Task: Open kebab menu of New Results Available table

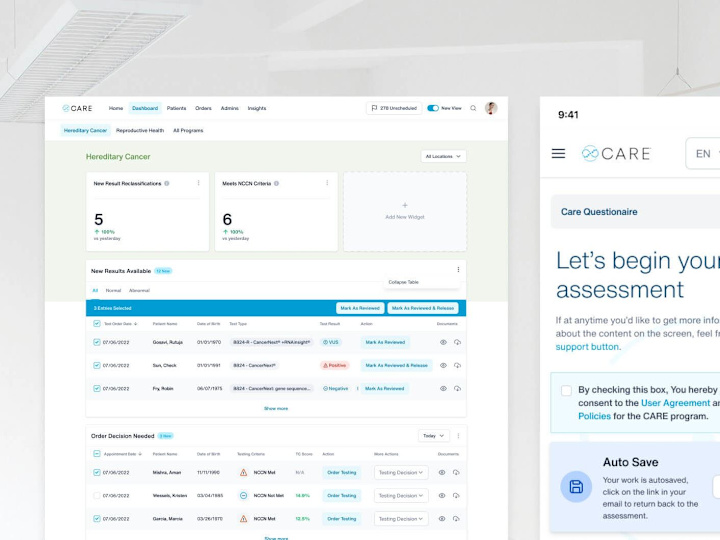Action: pyautogui.click(x=458, y=270)
